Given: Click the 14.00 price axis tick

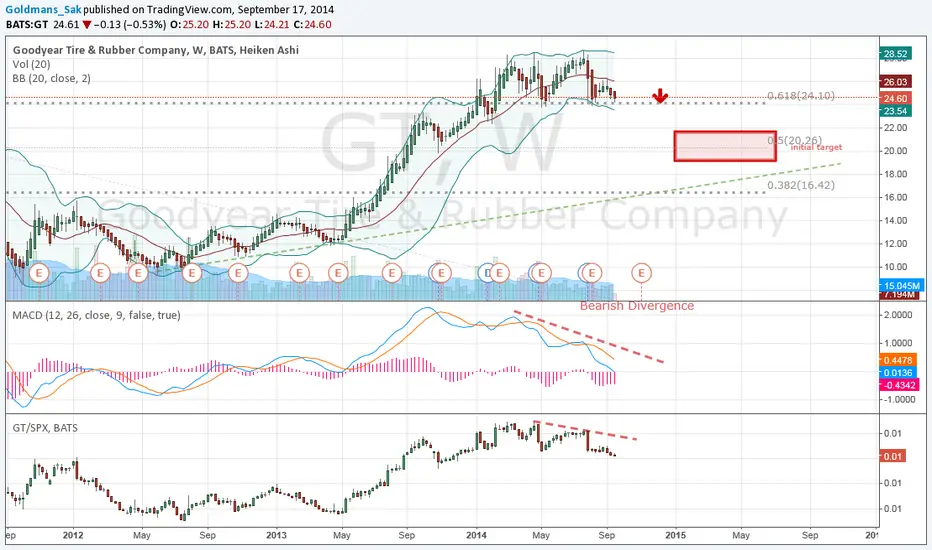Looking at the screenshot, I should pos(895,221).
